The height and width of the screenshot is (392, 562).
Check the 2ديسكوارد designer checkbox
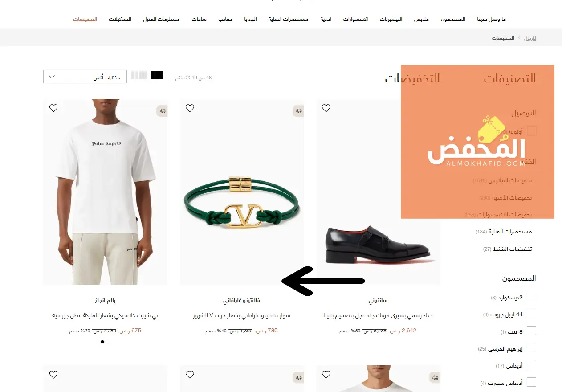(x=531, y=297)
